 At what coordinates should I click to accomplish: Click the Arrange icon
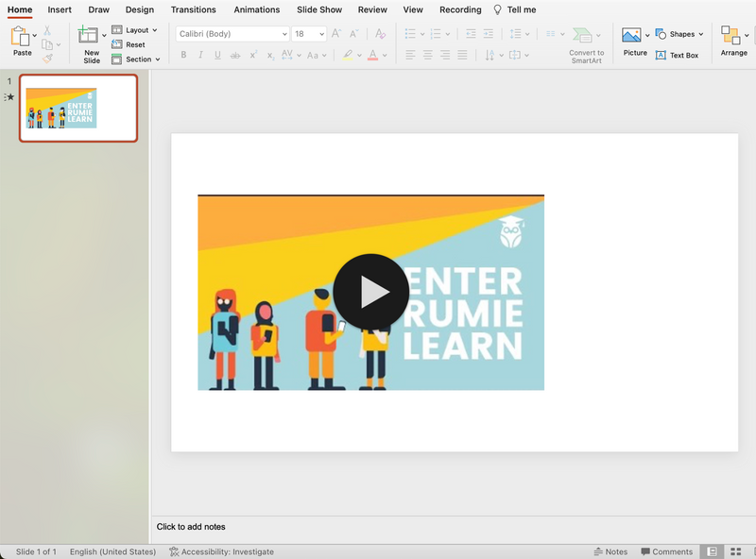[730, 35]
